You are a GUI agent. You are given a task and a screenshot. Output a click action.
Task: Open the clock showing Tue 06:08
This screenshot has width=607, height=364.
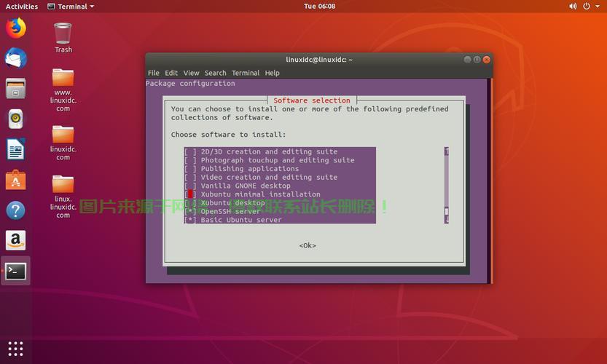click(x=319, y=7)
